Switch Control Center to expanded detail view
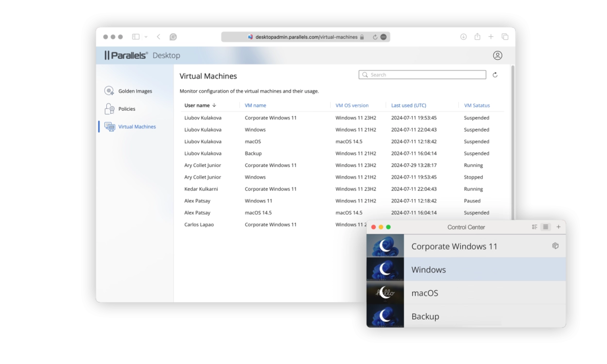Screen dimensions: 607x364 pos(535,227)
